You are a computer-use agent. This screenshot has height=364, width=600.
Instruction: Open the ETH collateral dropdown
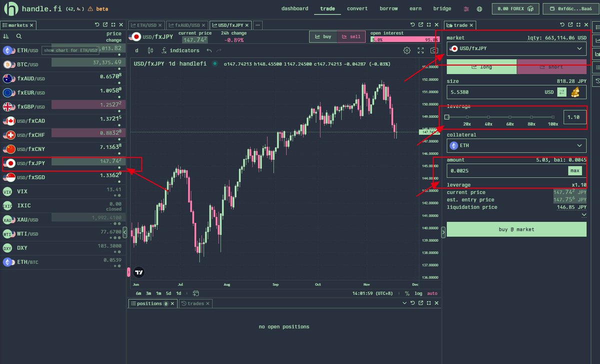pos(516,145)
